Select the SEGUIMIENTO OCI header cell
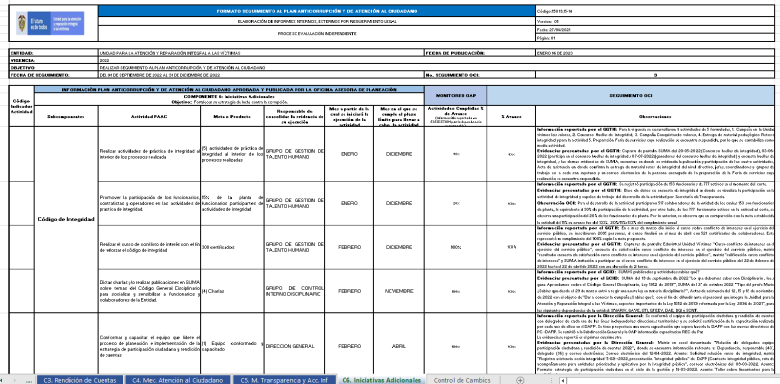This screenshot has height=384, width=780. point(633,95)
